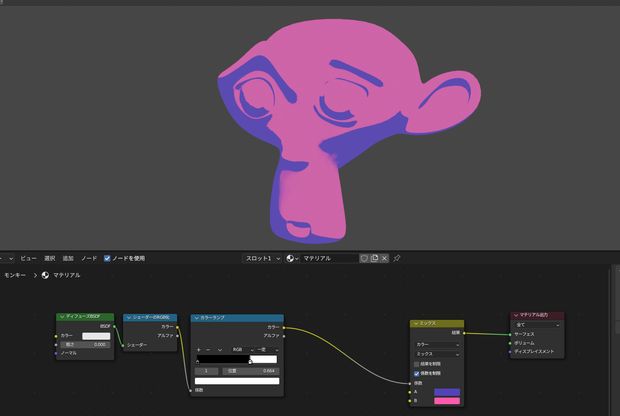The width and height of the screenshot is (620, 416).
Task: Enable the 結果を制限 checkbox
Action: (416, 364)
